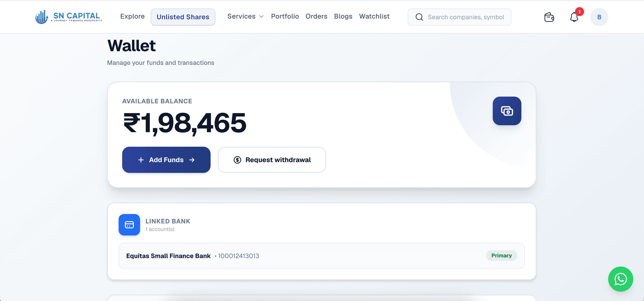Click the SN Capital logo
The height and width of the screenshot is (301, 644).
pyautogui.click(x=69, y=17)
